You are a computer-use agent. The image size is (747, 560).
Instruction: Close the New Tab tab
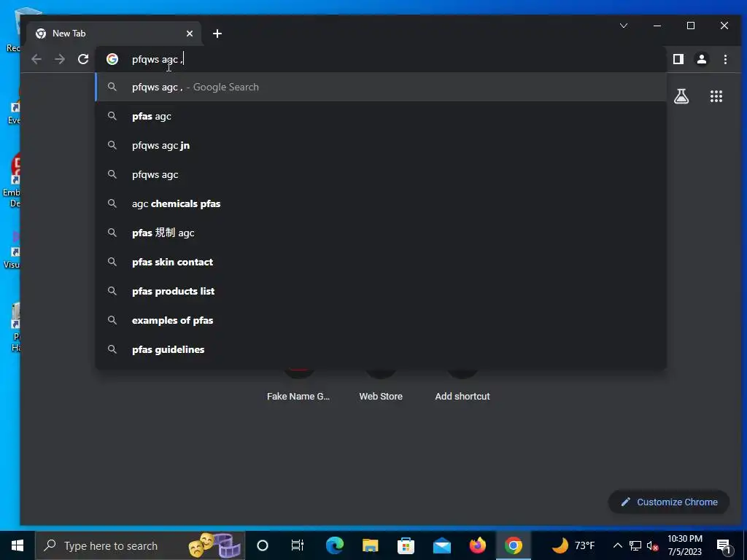(190, 34)
